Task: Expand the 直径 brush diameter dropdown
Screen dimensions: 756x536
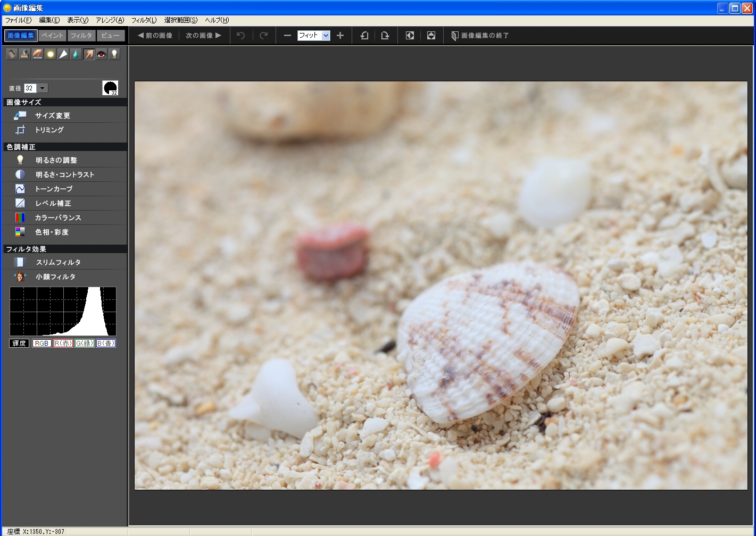Action: [43, 88]
